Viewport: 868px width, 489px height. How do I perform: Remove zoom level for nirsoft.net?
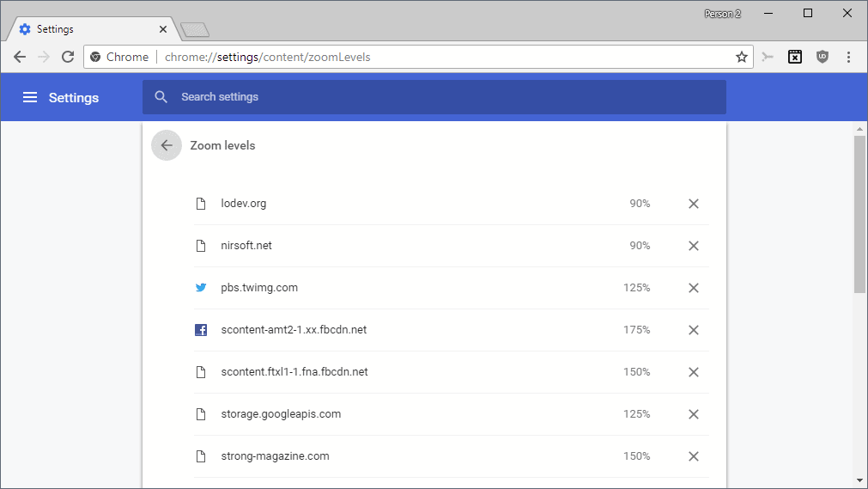(694, 246)
